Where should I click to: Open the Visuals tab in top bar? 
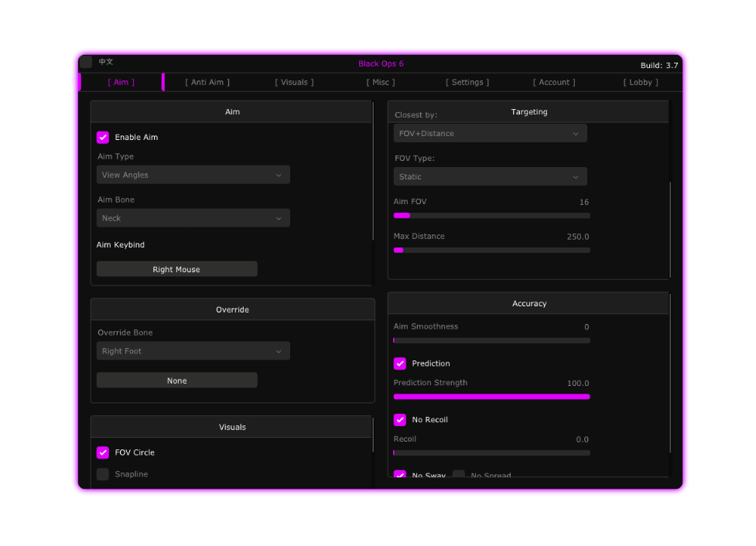294,82
